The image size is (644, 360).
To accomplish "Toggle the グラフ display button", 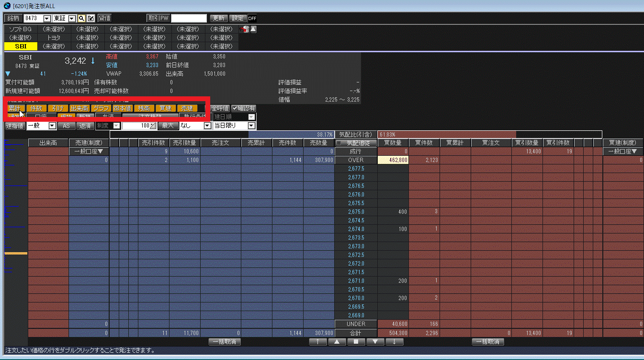I will pyautogui.click(x=101, y=108).
